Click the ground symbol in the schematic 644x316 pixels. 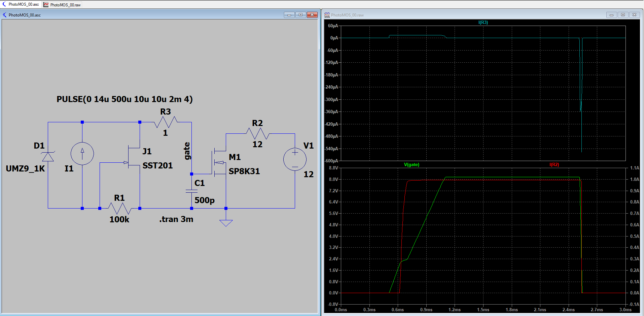226,222
